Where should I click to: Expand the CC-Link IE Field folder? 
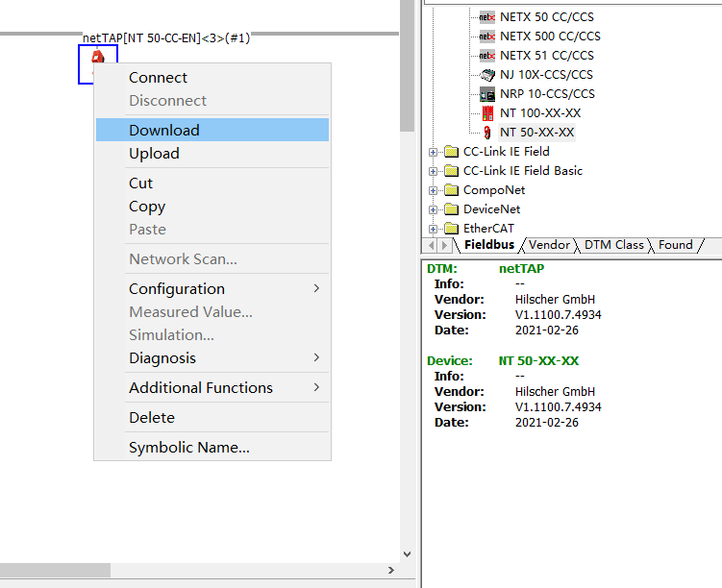(x=433, y=152)
